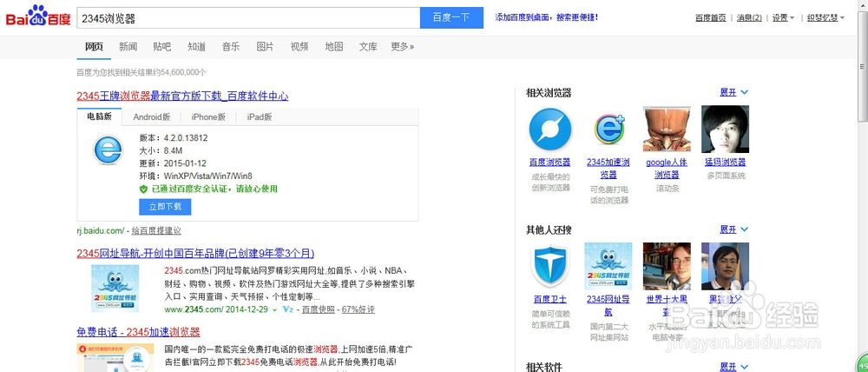868x372 pixels.
Task: Switch to the 音乐 tab
Action: click(x=231, y=47)
